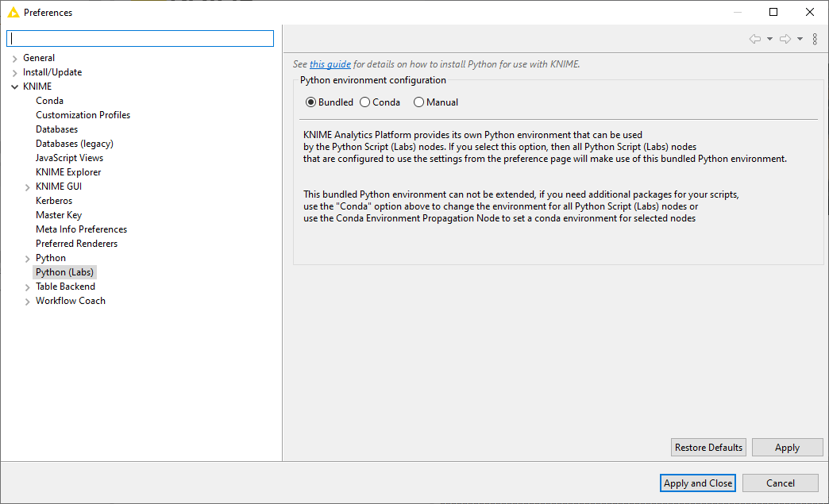Click the back navigation arrow icon
This screenshot has width=829, height=504.
coord(755,39)
